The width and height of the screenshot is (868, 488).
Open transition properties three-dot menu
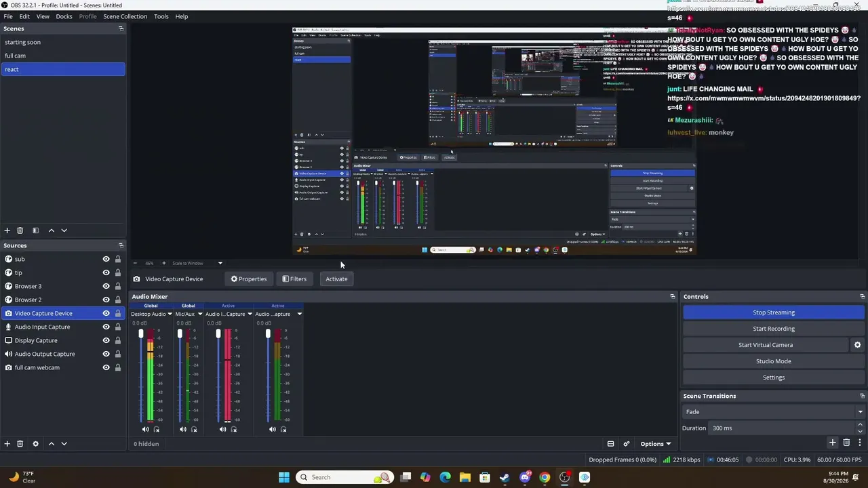860,443
